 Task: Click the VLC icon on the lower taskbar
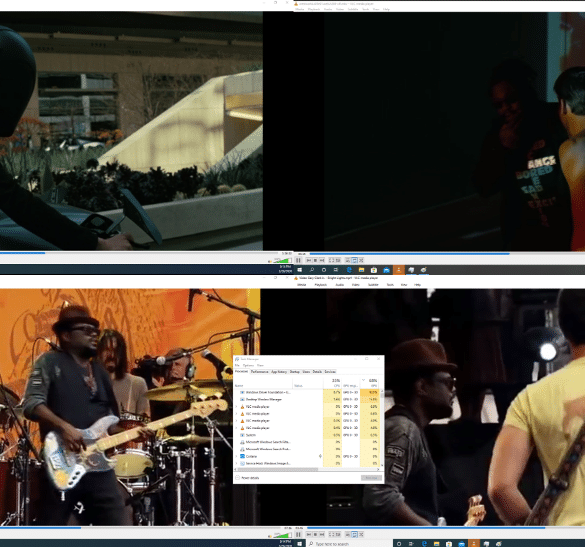click(474, 544)
